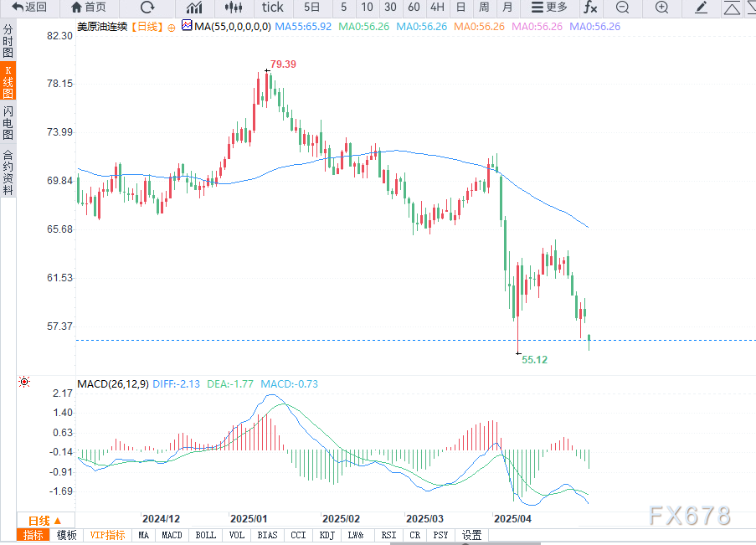Switch to 月 monthly period
Image resolution: width=756 pixels, height=545 pixels.
point(507,8)
